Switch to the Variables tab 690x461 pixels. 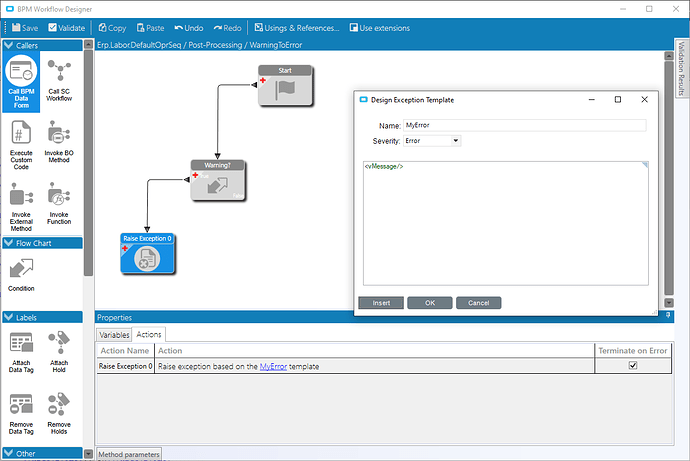coord(114,334)
